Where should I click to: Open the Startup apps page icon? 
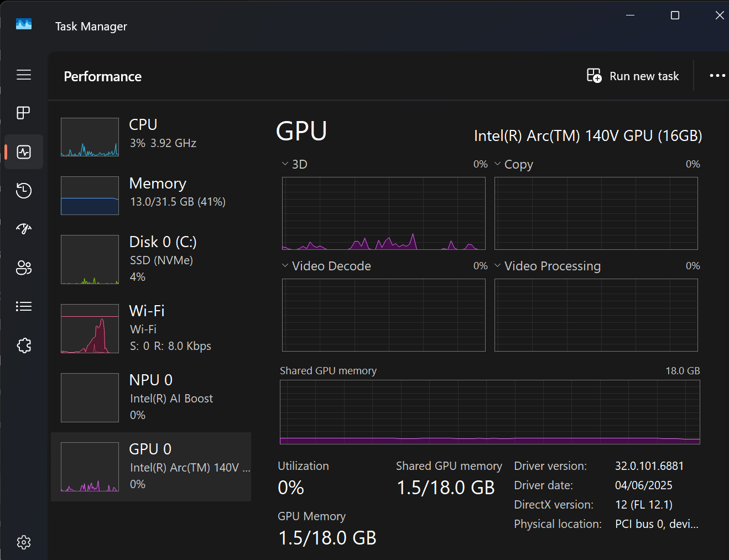[24, 229]
